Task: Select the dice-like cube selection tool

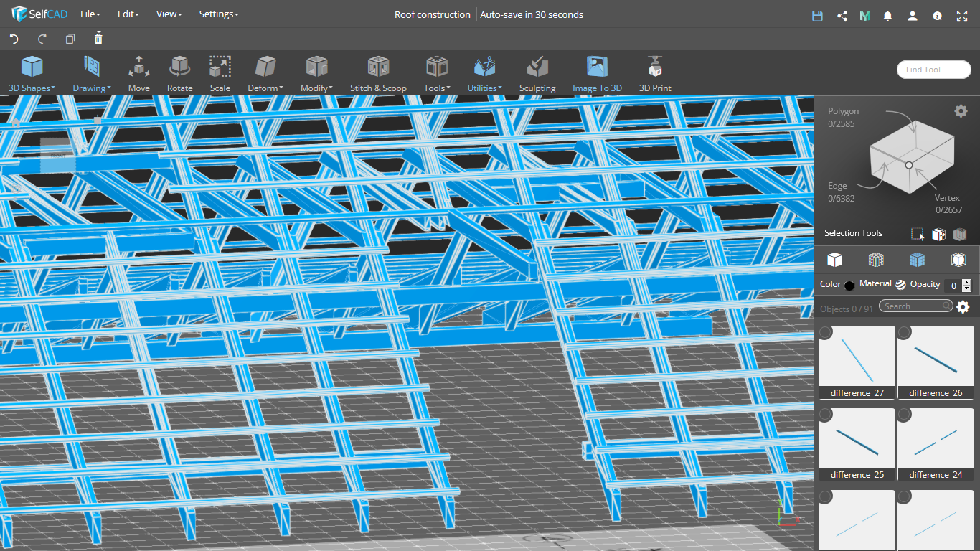Action: coord(938,234)
